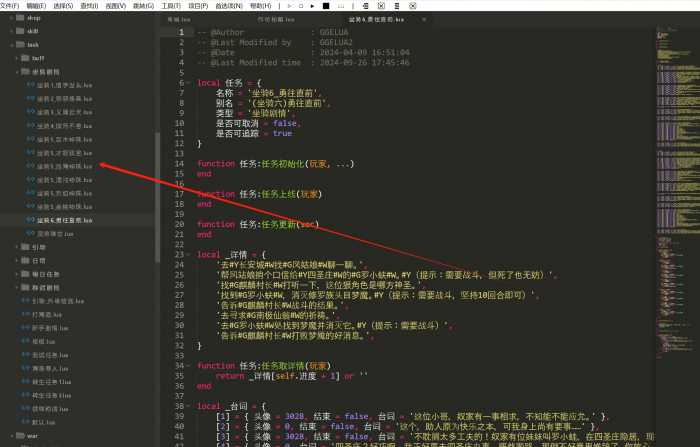Click the folder icon beside the war folder
Viewport: 700px width, 447px height.
point(20,436)
